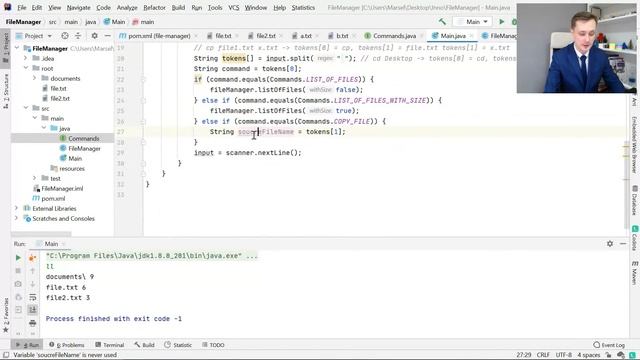
Task: Collapse the src folder
Action: click(26, 108)
